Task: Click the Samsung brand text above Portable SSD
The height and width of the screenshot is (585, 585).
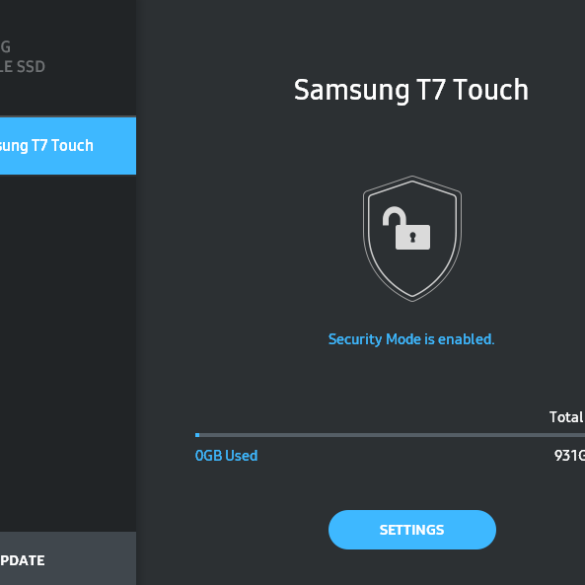Action: [x=5, y=47]
